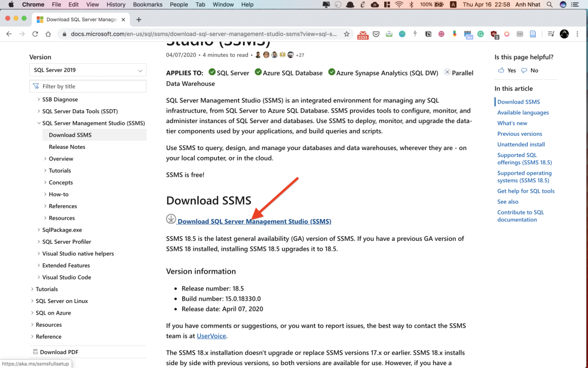Open the Wi-Fi status menu
This screenshot has height=368, width=588.
tap(399, 5)
